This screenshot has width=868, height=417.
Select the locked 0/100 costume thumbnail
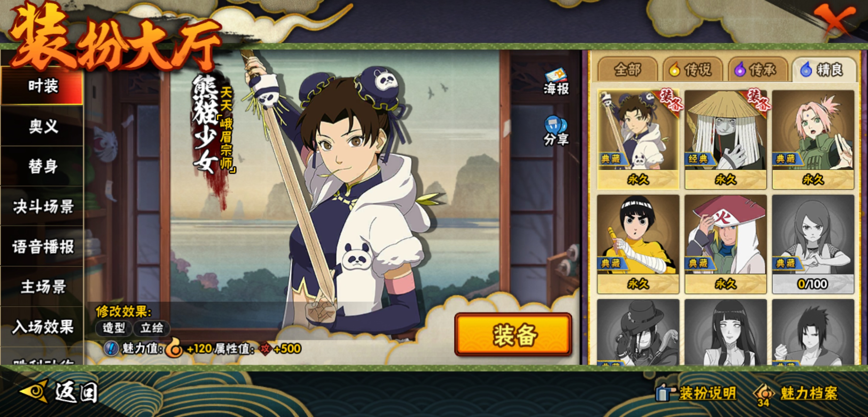pos(813,244)
